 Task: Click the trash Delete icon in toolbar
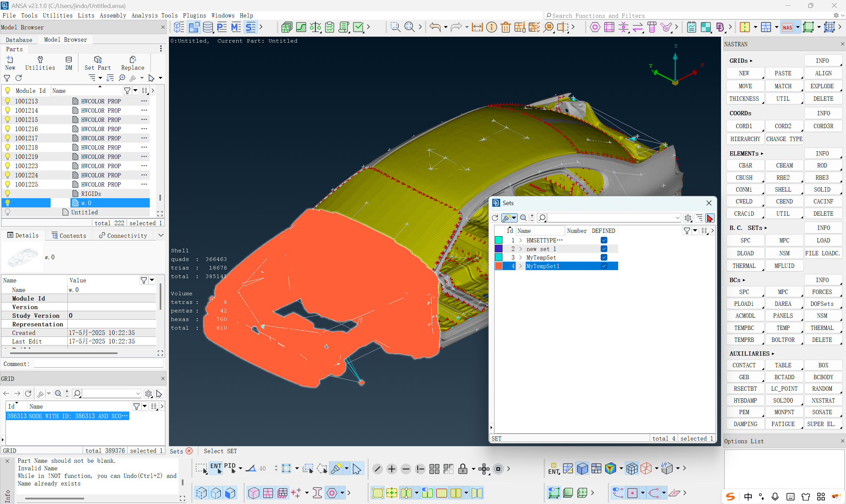coord(505,27)
